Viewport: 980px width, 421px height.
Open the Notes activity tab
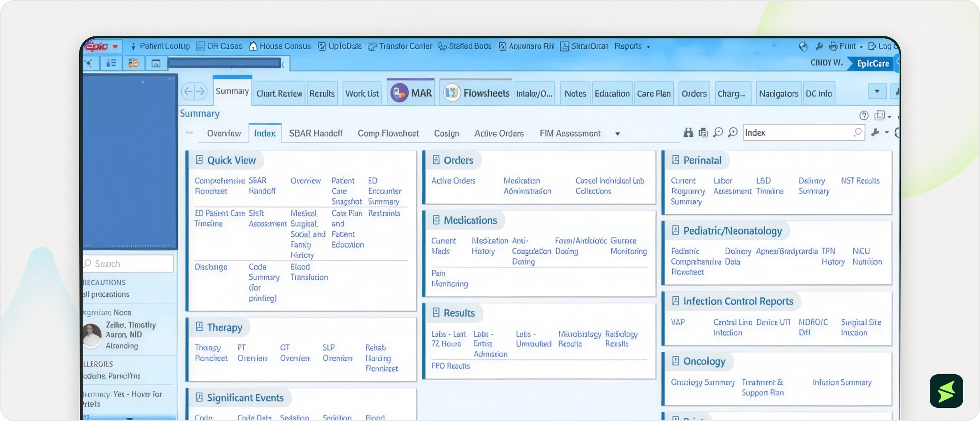click(x=575, y=94)
